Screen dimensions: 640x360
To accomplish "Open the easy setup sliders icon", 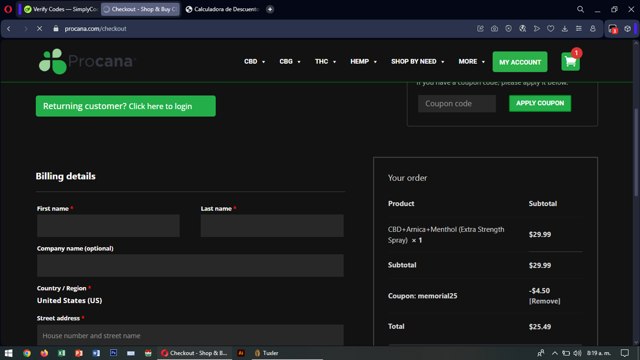I will tap(579, 29).
